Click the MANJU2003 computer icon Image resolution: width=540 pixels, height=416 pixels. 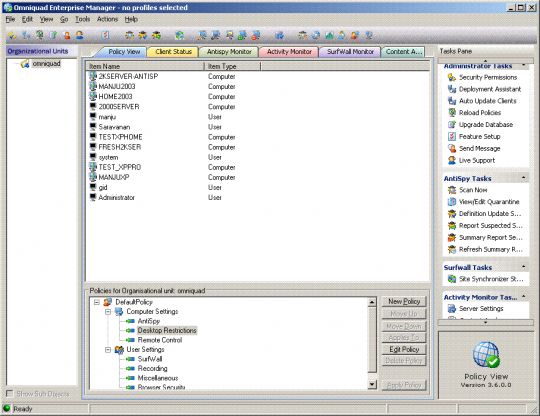93,86
